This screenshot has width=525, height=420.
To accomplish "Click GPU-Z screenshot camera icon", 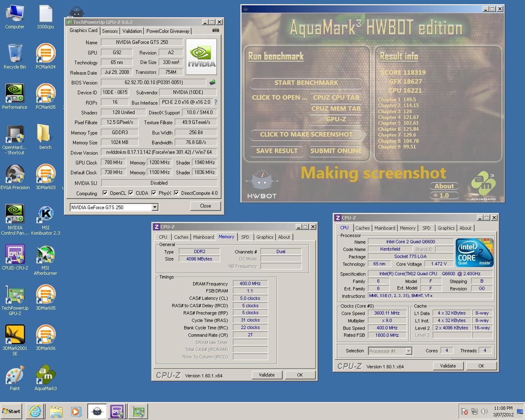I will pos(216,30).
